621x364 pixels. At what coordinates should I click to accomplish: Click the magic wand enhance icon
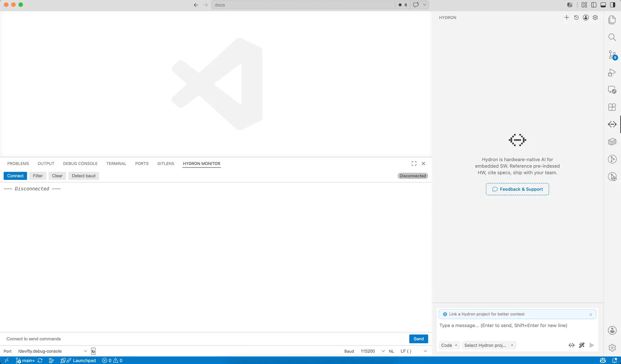tap(582, 345)
